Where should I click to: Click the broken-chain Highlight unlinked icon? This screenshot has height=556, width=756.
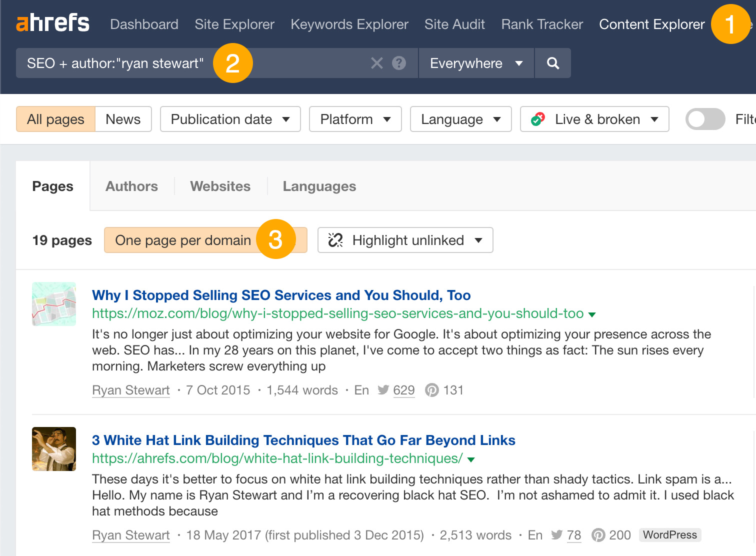point(335,240)
